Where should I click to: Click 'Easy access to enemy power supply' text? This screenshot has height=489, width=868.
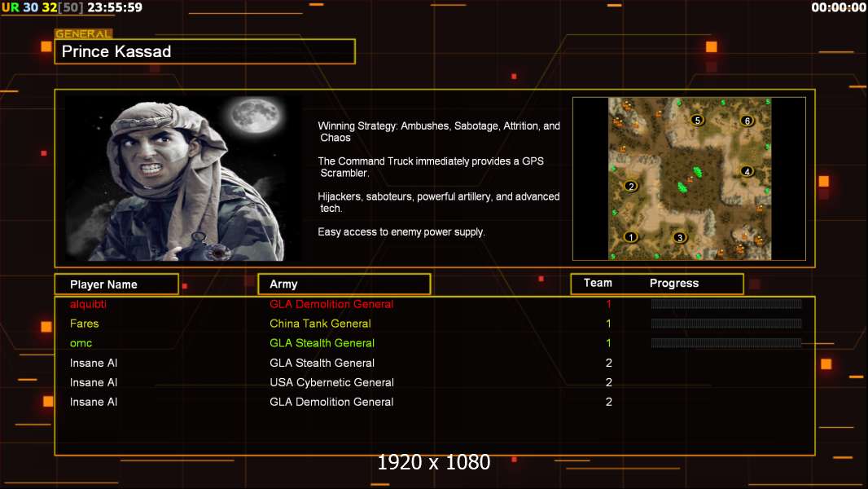(x=401, y=232)
